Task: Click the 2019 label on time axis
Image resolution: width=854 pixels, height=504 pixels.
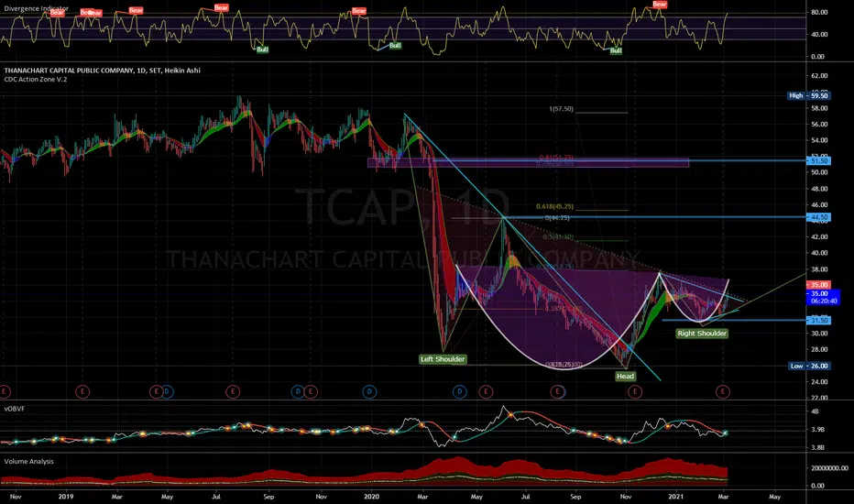Action: point(65,497)
